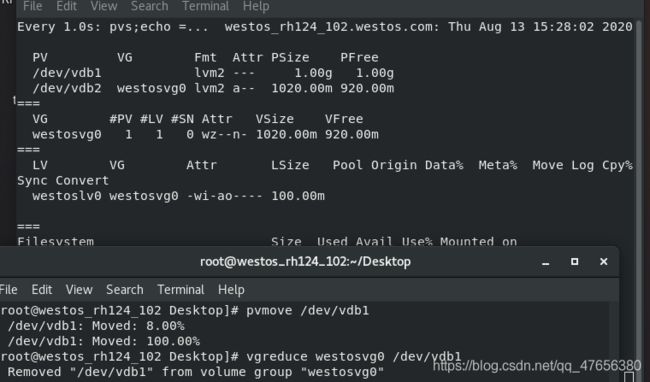Open Edit menu in Desktop terminal window
This screenshot has height=382, width=650.
pos(42,290)
